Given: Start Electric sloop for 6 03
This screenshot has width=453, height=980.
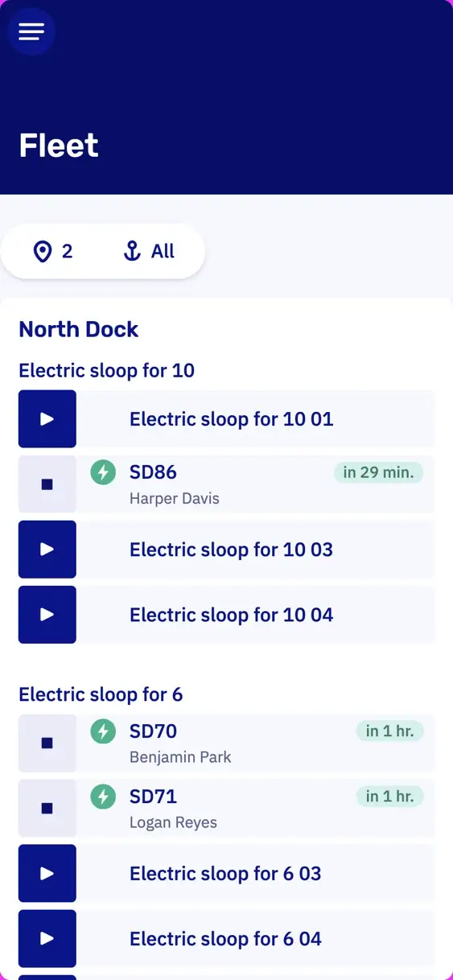Looking at the screenshot, I should (x=47, y=874).
